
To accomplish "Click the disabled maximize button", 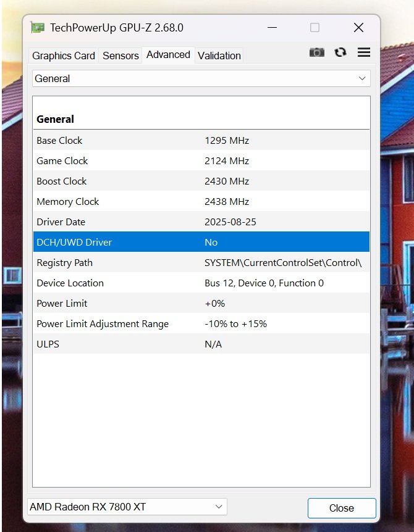I will 315,28.
